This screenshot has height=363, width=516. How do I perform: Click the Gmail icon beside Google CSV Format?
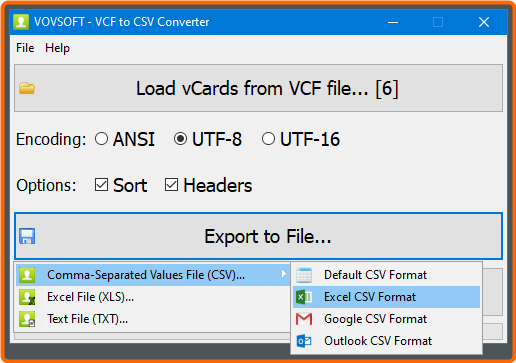click(x=304, y=319)
